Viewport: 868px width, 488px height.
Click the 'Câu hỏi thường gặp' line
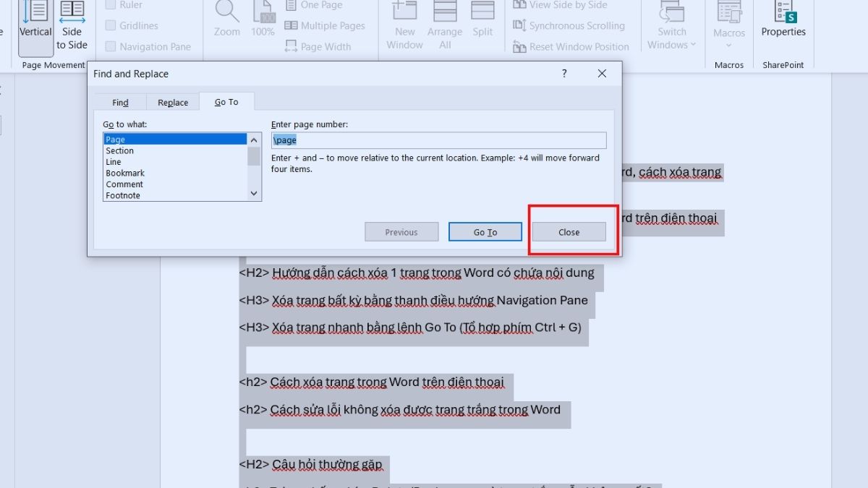(310, 463)
